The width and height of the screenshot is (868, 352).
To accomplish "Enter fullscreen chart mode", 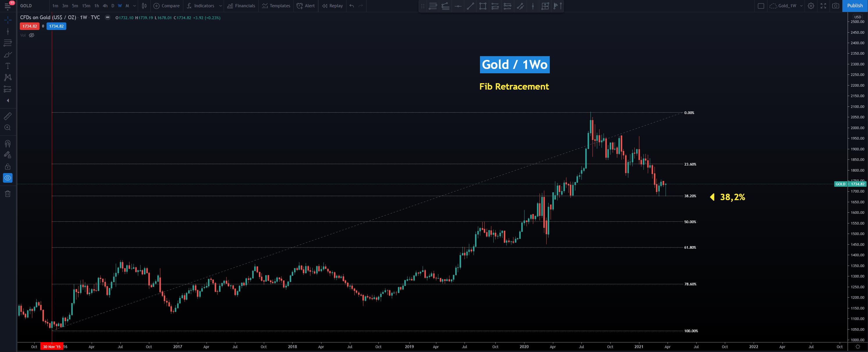I will coord(823,6).
